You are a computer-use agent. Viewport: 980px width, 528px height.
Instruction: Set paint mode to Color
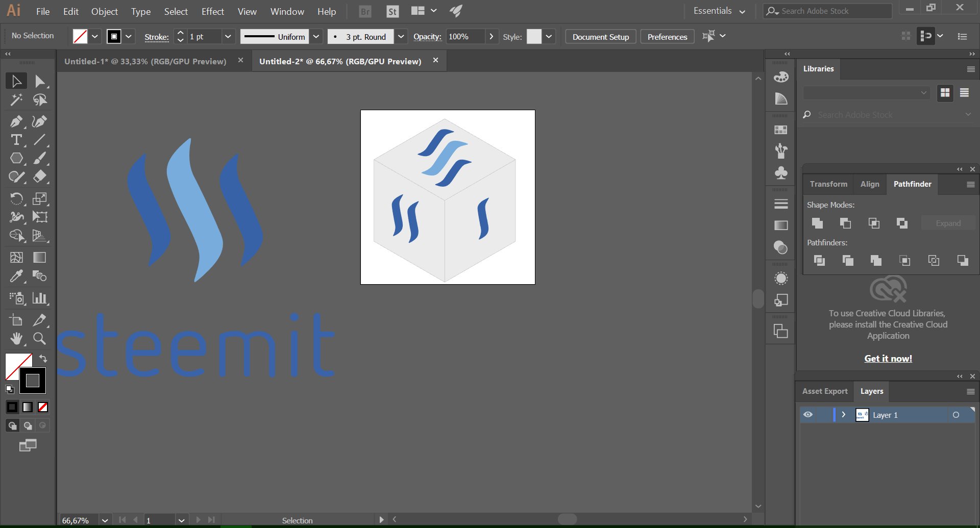pos(12,407)
